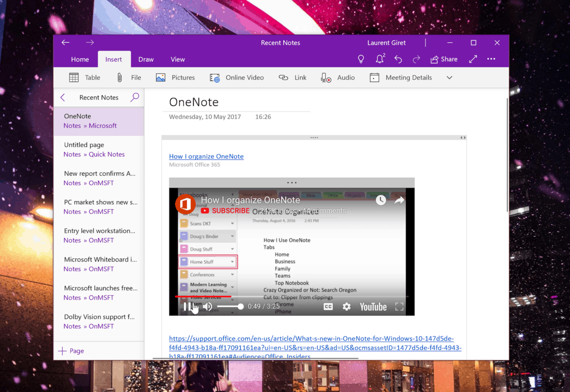The image size is (570, 392).
Task: Open the 'How I organize OneNote' link
Action: [206, 156]
